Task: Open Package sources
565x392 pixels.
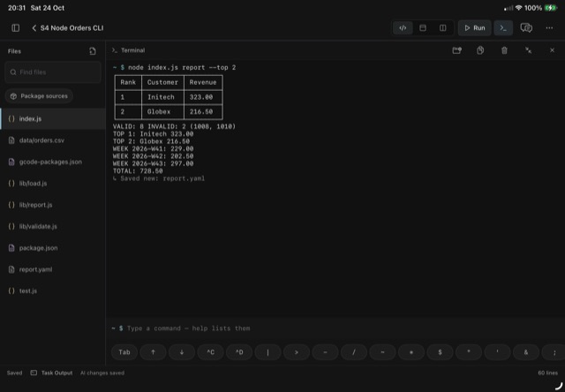Action: click(x=39, y=96)
